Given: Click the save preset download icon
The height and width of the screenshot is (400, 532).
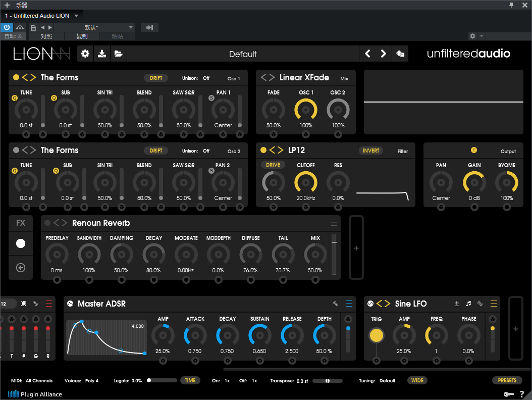Looking at the screenshot, I should tap(102, 54).
